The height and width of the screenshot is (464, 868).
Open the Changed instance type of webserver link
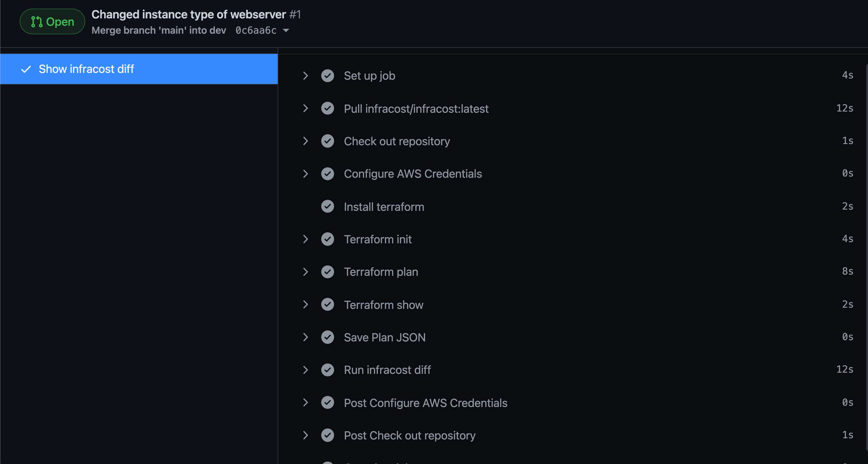coord(189,14)
